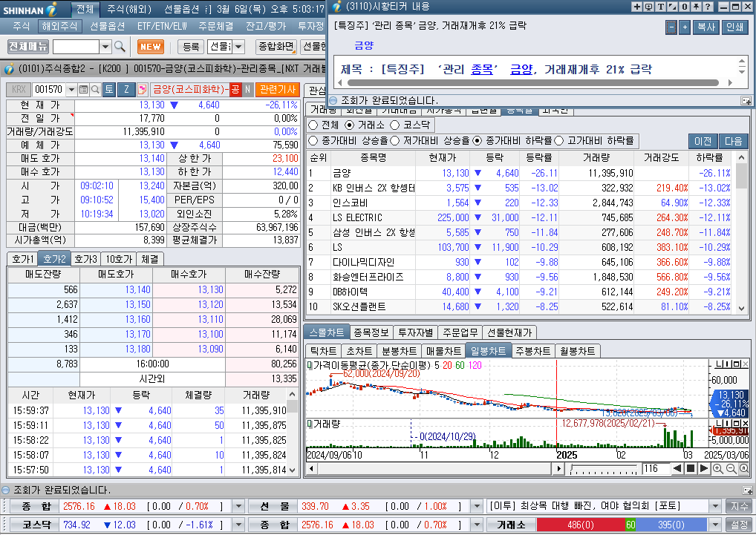Image resolution: width=756 pixels, height=535 pixels.
Task: Select the 코스닥 radio button
Action: click(395, 125)
